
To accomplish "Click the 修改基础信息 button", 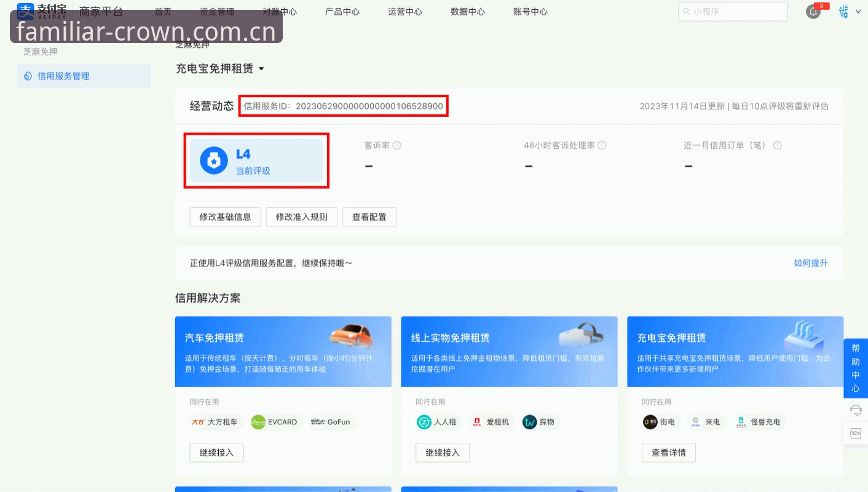I will 225,217.
